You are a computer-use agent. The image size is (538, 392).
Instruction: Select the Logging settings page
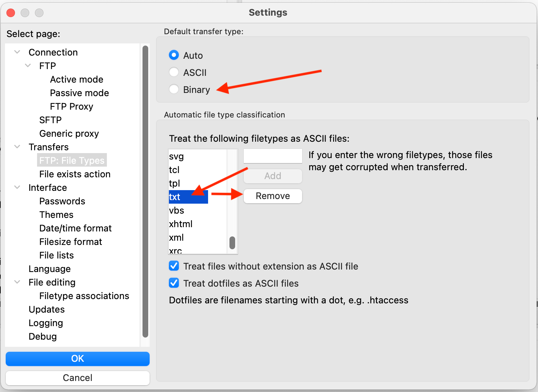(x=46, y=323)
